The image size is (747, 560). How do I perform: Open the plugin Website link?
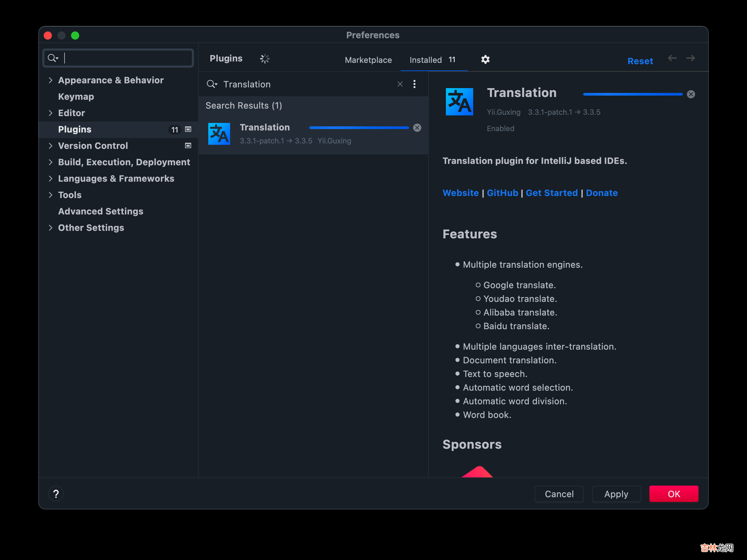coord(461,193)
